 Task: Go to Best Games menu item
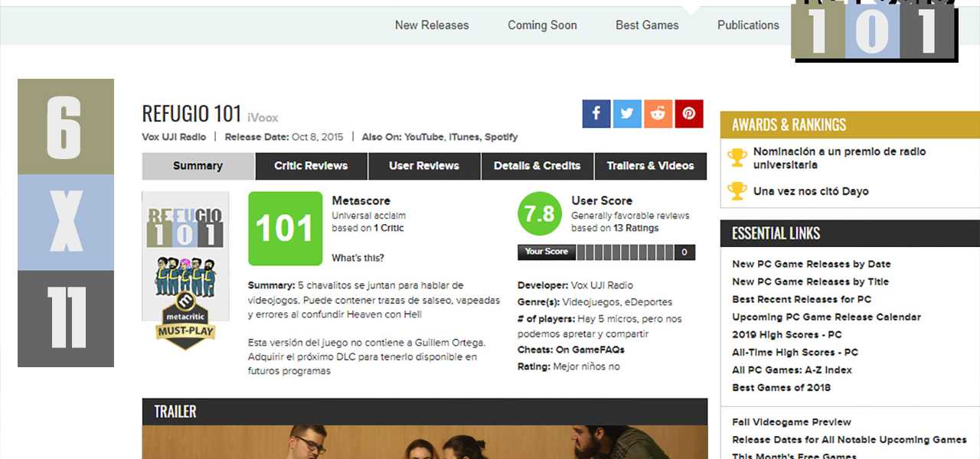(647, 25)
